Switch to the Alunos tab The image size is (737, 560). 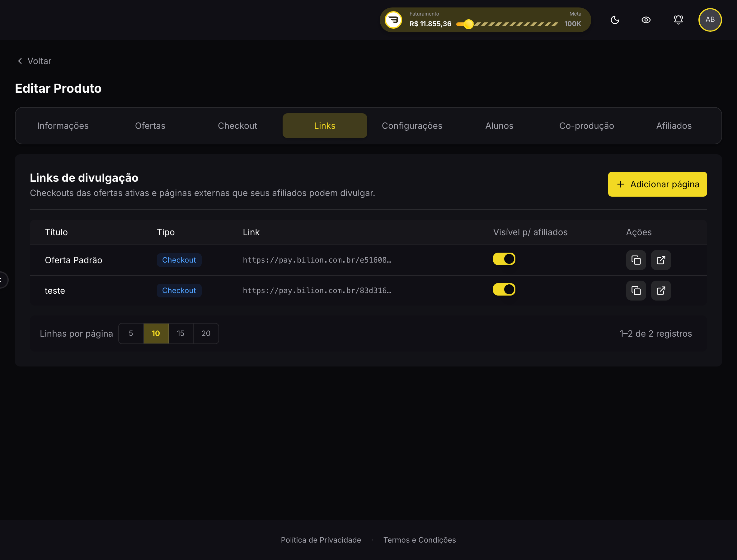click(499, 126)
